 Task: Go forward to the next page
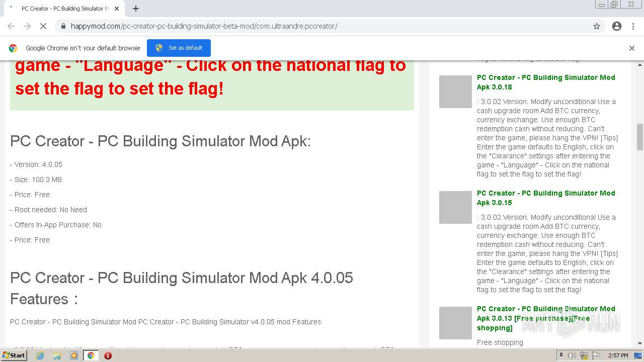(x=27, y=26)
